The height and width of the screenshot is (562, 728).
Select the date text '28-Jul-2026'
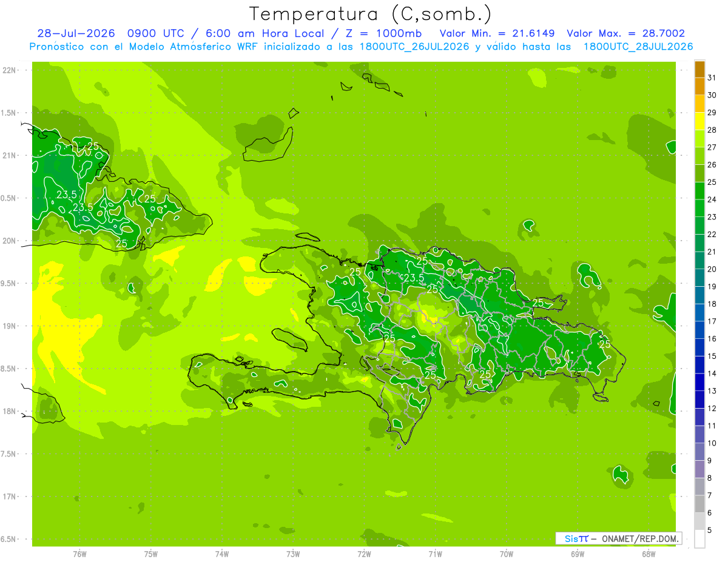[x=76, y=33]
